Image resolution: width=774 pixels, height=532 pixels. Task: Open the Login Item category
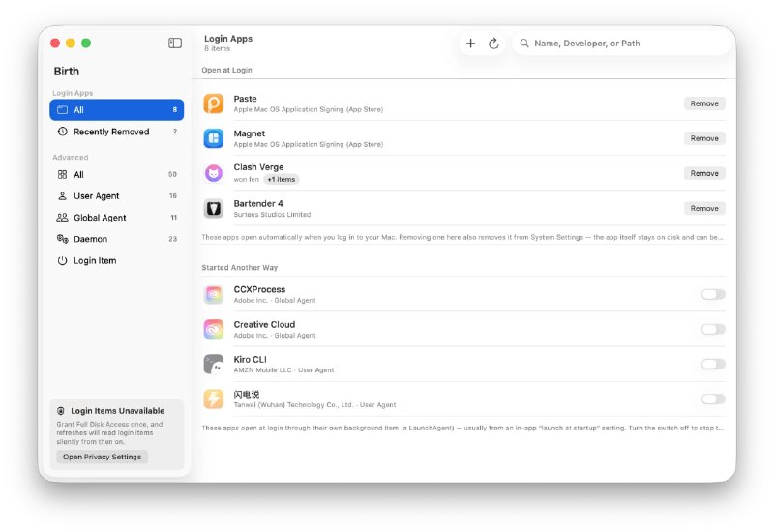coord(116,260)
